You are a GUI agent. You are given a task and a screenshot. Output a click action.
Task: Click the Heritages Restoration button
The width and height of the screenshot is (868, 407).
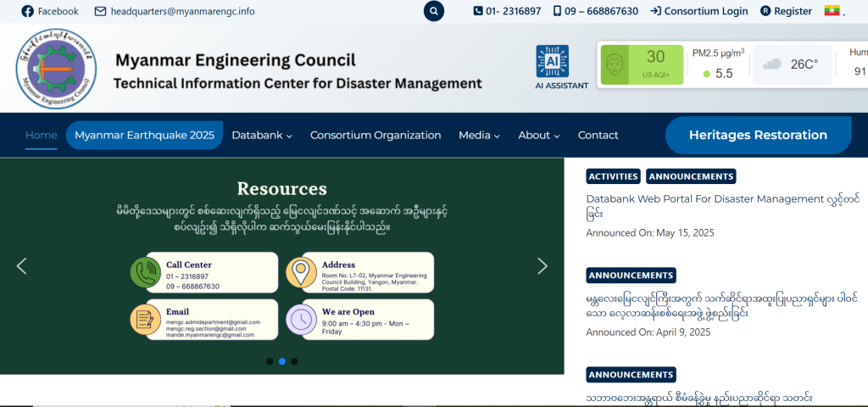pos(758,135)
